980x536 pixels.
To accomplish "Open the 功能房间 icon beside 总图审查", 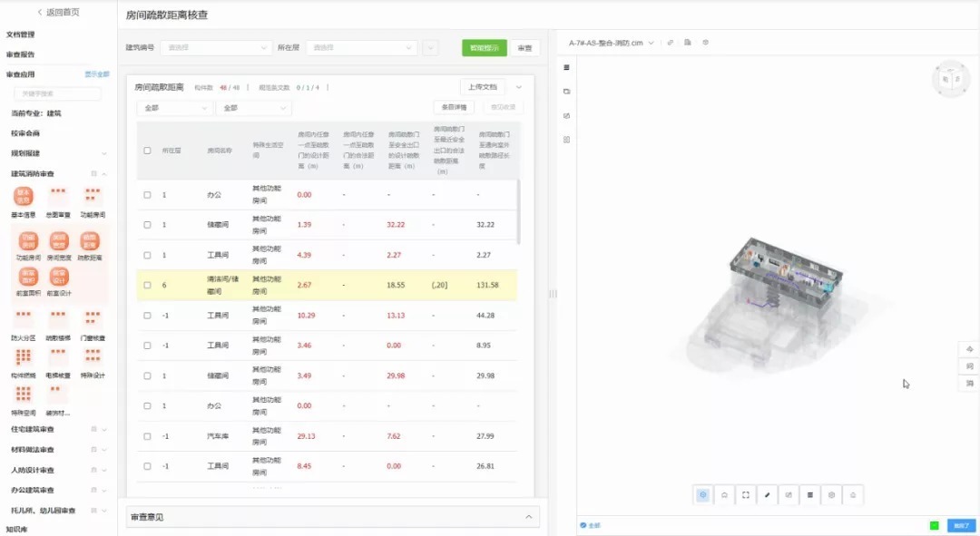I will click(x=93, y=196).
